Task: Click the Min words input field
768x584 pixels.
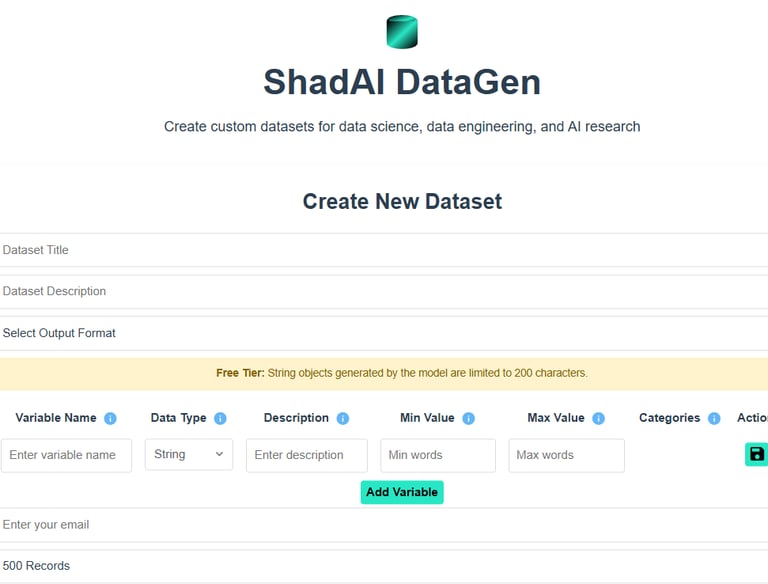Action: click(437, 455)
